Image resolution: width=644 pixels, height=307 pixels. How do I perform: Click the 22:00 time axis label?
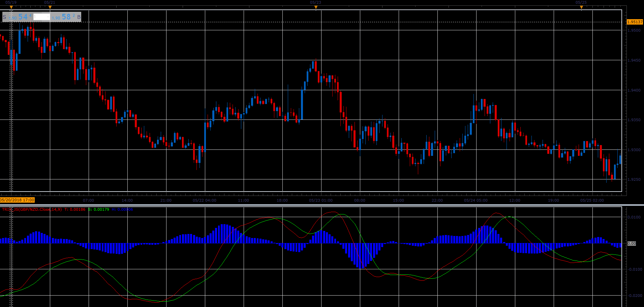[437, 200]
